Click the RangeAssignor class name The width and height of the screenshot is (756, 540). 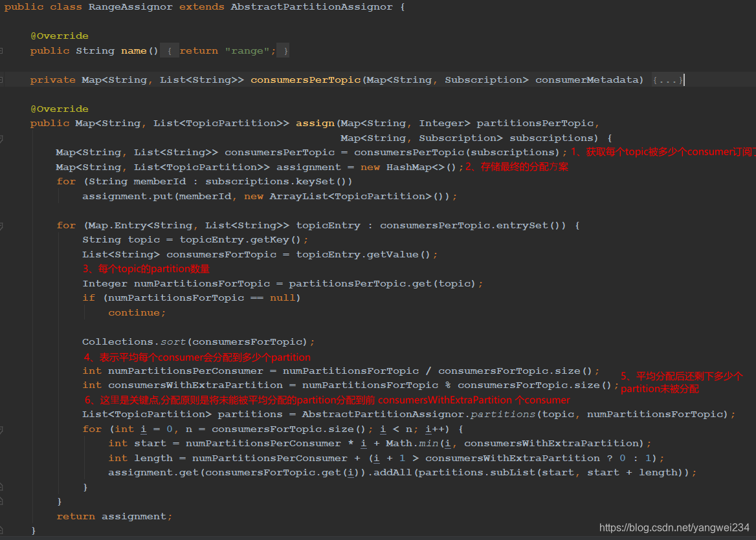tap(130, 6)
